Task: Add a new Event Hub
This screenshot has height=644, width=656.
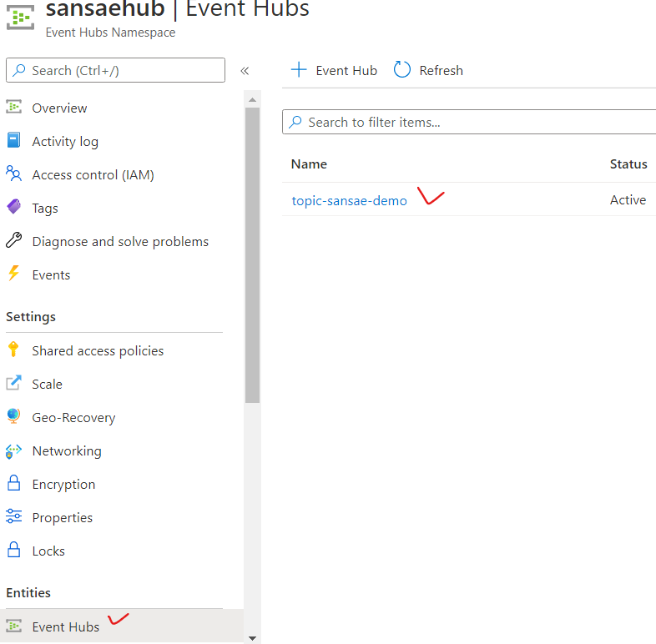Action: (334, 70)
